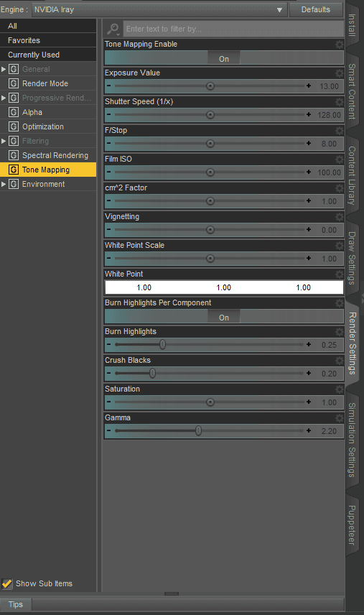Image resolution: width=364 pixels, height=615 pixels.
Task: Click the Defaults button
Action: [316, 10]
